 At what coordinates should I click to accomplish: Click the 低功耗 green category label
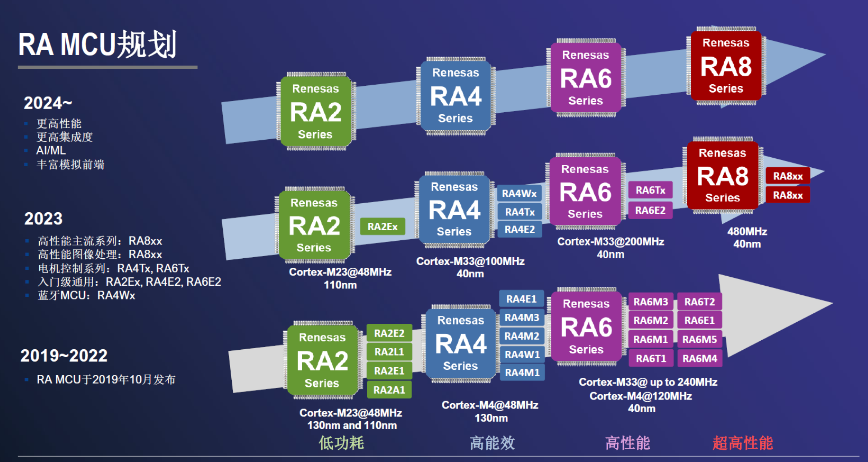tap(341, 443)
